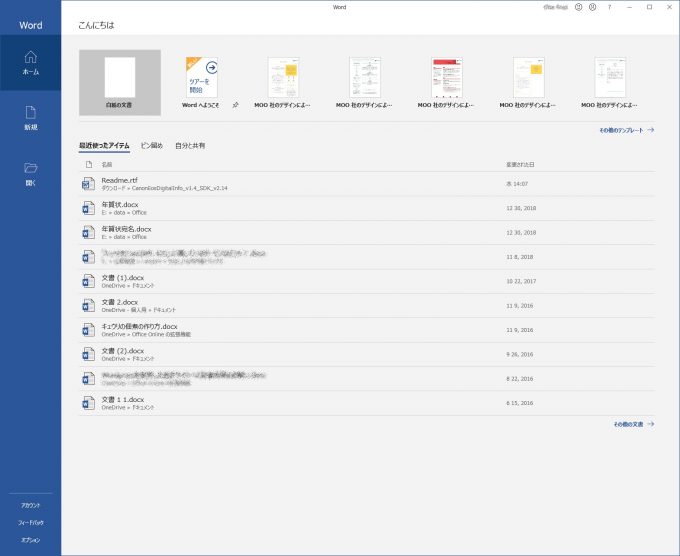Open 文書 (2).docx recent file
The width and height of the screenshot is (680, 556).
[x=367, y=354]
